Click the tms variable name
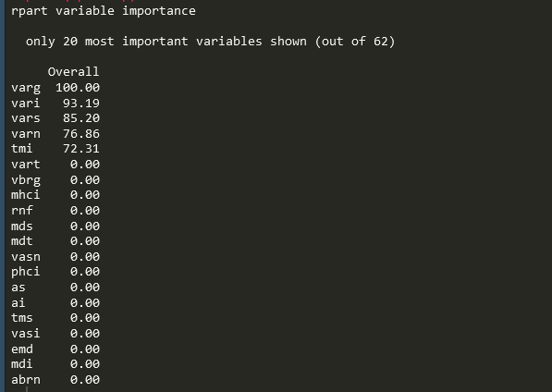 (22, 318)
